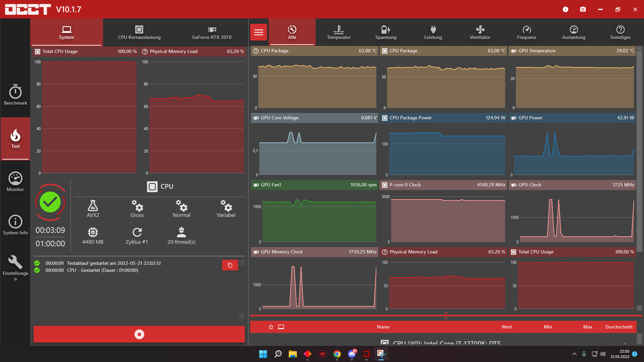Screen dimensions: 644x362
Task: Click the graph panel vertical scrollbar
Action: (640, 151)
